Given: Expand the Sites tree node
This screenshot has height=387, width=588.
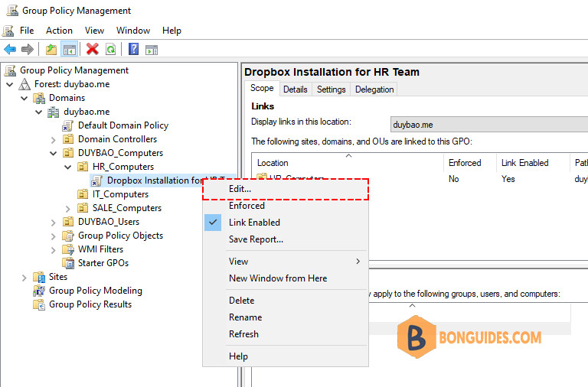Looking at the screenshot, I should [x=24, y=277].
